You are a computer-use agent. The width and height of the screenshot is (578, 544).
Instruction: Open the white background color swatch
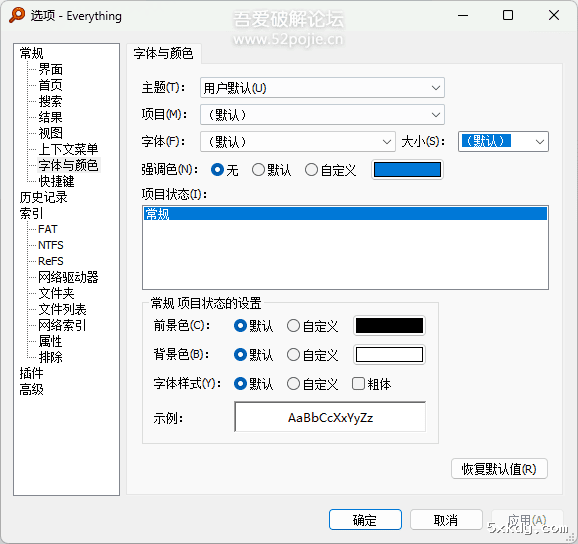pyautogui.click(x=389, y=355)
